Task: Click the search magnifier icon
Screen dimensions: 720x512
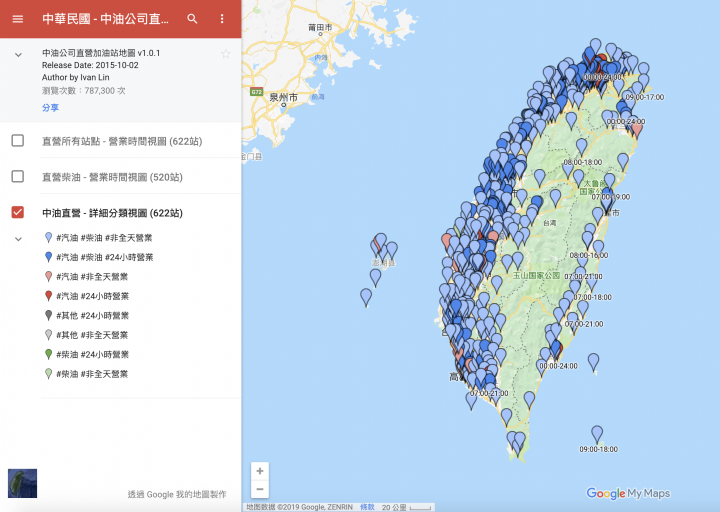Action: pos(192,19)
